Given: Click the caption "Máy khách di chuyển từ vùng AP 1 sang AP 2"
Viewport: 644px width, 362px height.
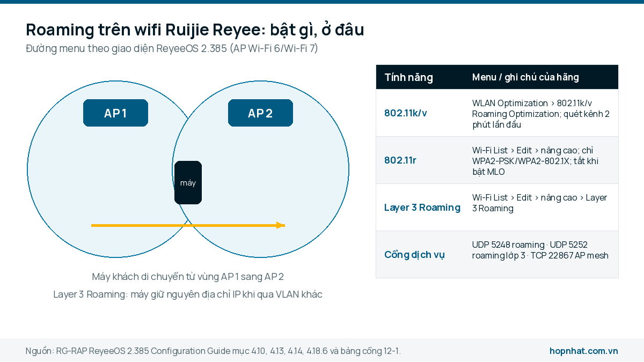Looking at the screenshot, I should pos(188,277).
